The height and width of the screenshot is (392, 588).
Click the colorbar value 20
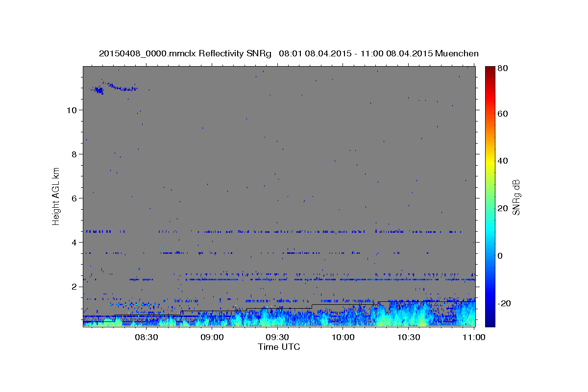502,208
